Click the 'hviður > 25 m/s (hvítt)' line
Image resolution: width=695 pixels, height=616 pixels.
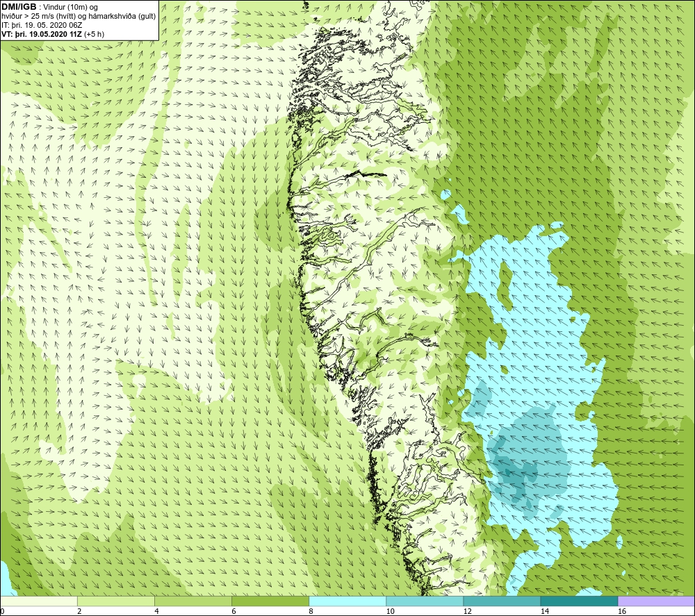(x=38, y=17)
